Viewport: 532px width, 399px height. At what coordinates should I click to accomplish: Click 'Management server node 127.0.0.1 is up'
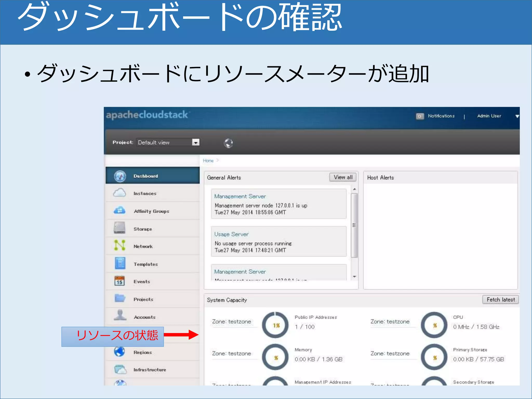(x=261, y=205)
